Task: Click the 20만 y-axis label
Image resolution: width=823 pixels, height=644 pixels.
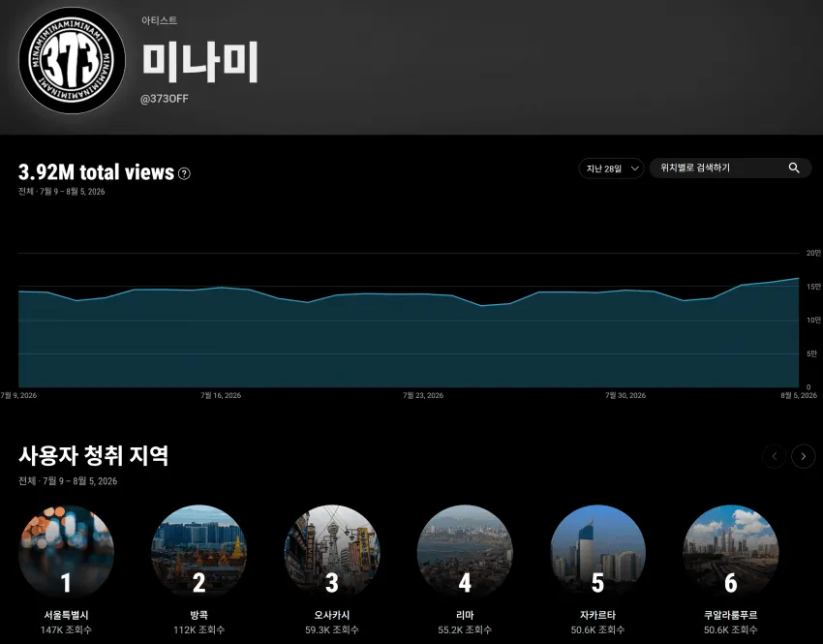Action: (813, 253)
